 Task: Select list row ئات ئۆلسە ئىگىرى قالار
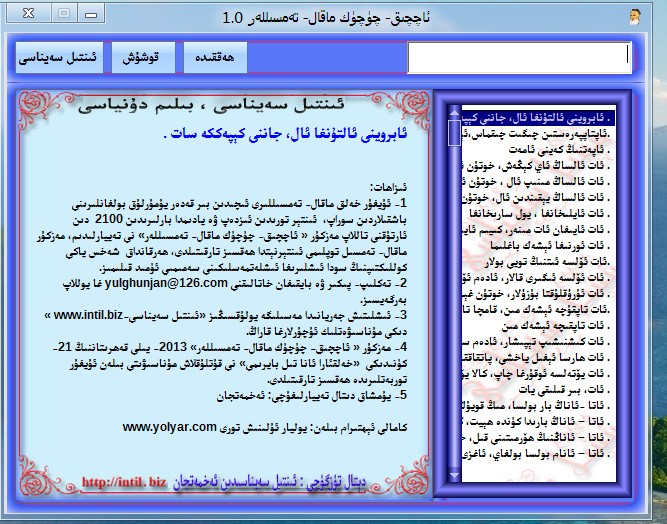[x=539, y=277]
